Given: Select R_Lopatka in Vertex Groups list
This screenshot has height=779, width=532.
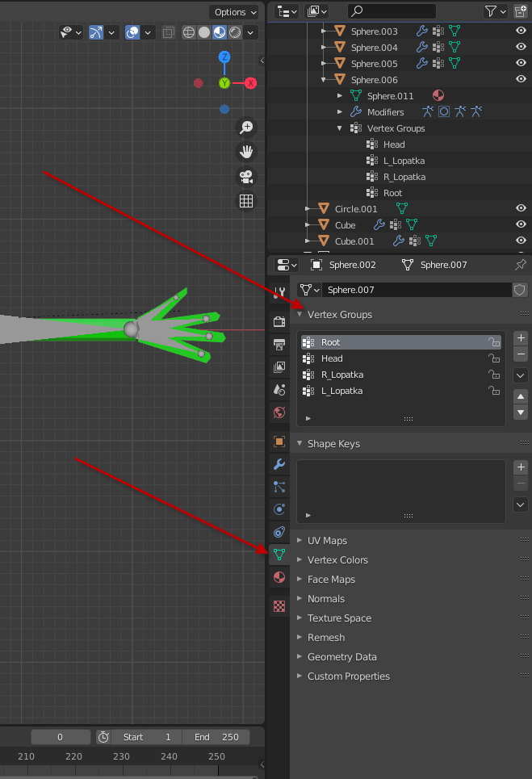Looking at the screenshot, I should click(x=400, y=375).
